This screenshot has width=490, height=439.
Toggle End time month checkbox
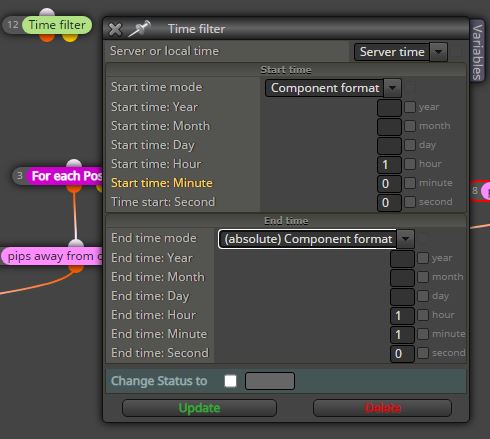[x=423, y=277]
